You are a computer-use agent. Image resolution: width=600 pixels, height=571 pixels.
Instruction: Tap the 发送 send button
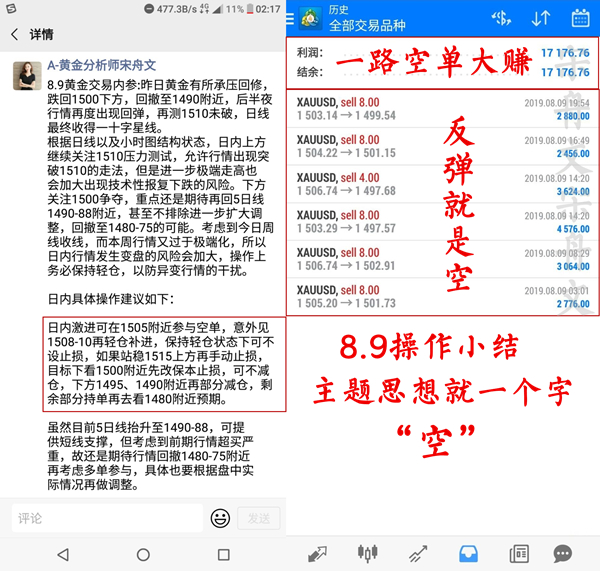[259, 518]
